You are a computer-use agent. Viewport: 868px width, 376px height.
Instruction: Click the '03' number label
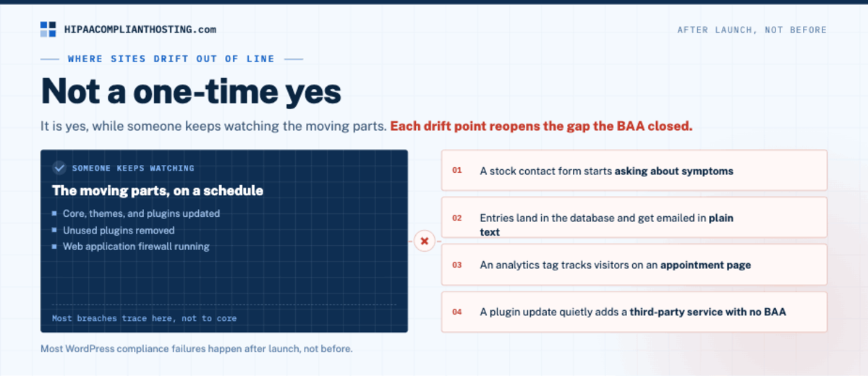tap(457, 265)
